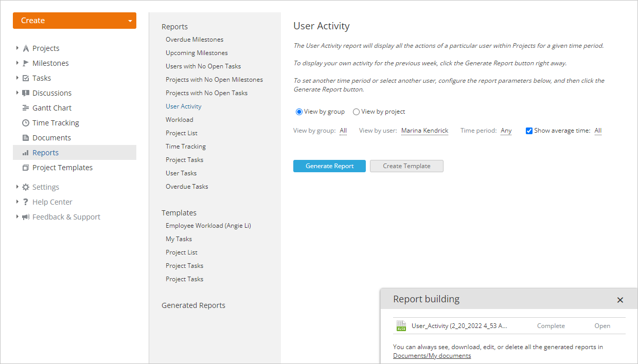Image resolution: width=638 pixels, height=364 pixels.
Task: Click the Reports bar chart icon
Action: pos(26,153)
